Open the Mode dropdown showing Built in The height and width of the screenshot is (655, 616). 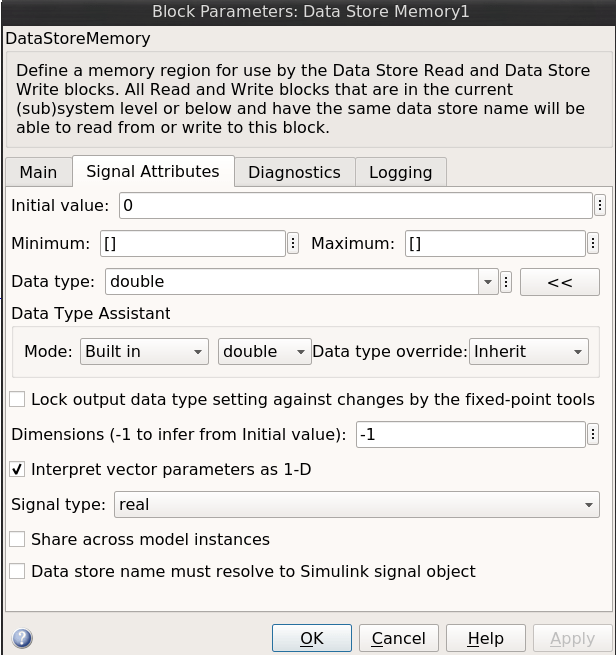144,351
